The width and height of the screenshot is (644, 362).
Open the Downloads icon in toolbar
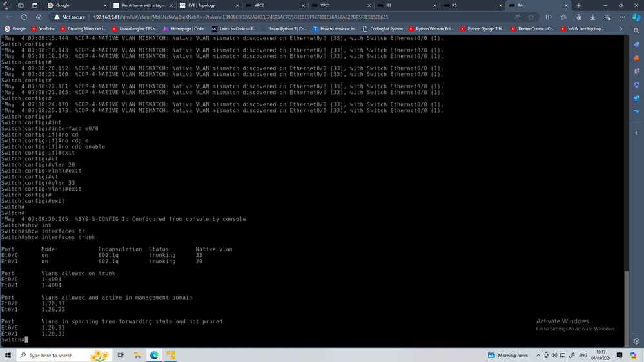click(x=592, y=17)
